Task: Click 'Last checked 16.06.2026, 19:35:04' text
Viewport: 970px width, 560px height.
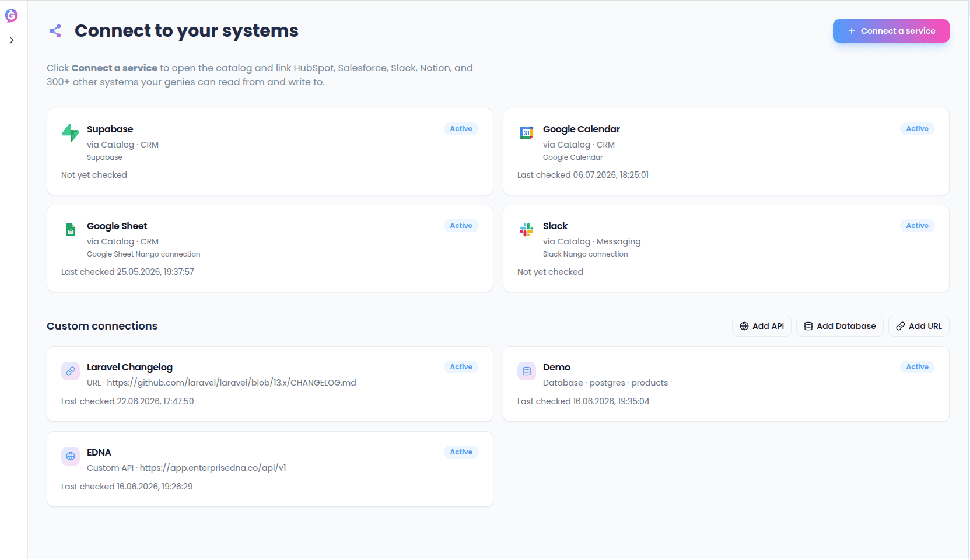Action: pyautogui.click(x=583, y=401)
